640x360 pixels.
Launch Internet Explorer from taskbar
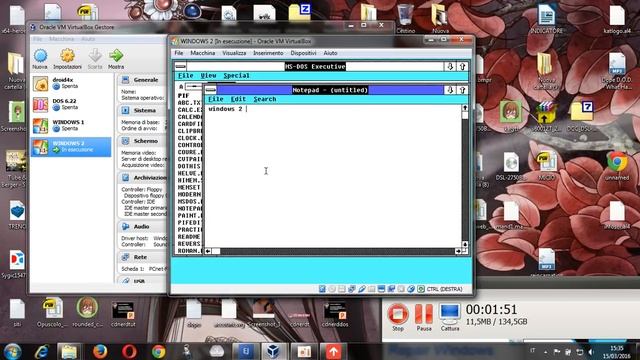click(42, 351)
